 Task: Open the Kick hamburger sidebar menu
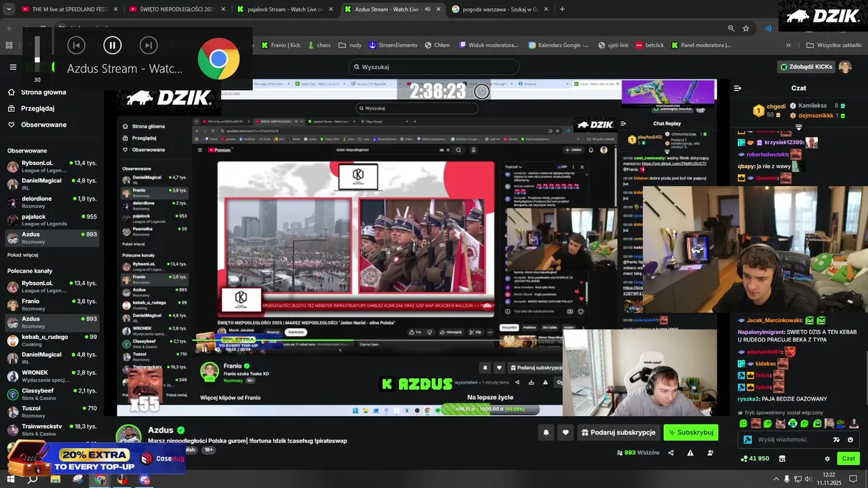click(x=13, y=67)
